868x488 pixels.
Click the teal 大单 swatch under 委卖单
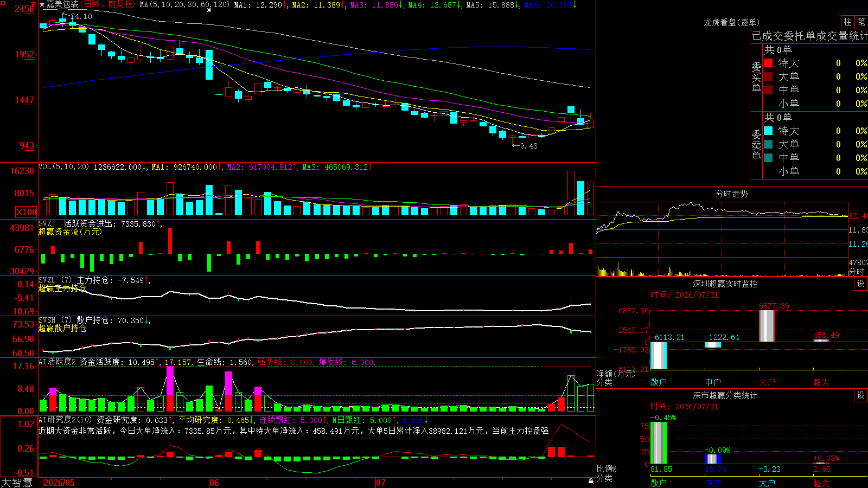pyautogui.click(x=768, y=144)
